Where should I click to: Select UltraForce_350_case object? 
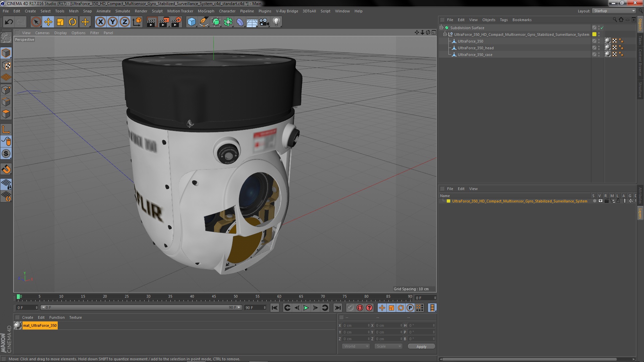(475, 55)
